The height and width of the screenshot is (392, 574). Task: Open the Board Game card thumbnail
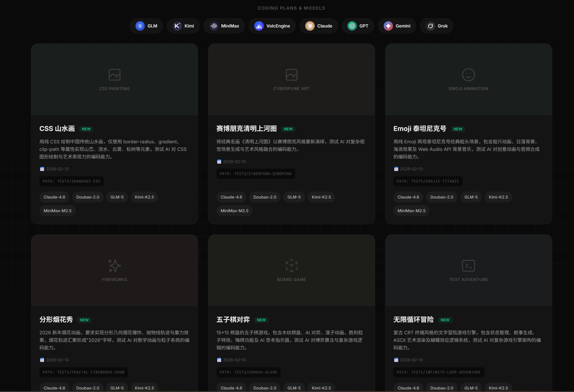pyautogui.click(x=291, y=270)
